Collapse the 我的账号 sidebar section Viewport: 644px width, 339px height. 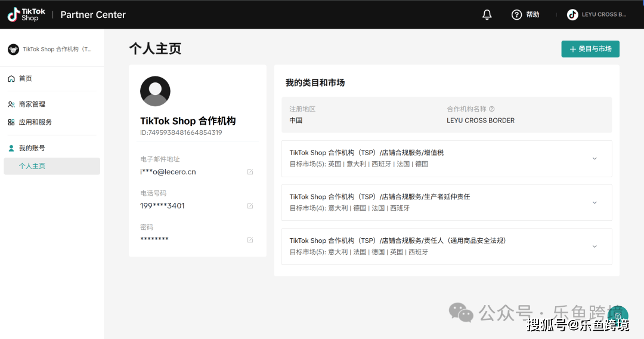(x=32, y=148)
